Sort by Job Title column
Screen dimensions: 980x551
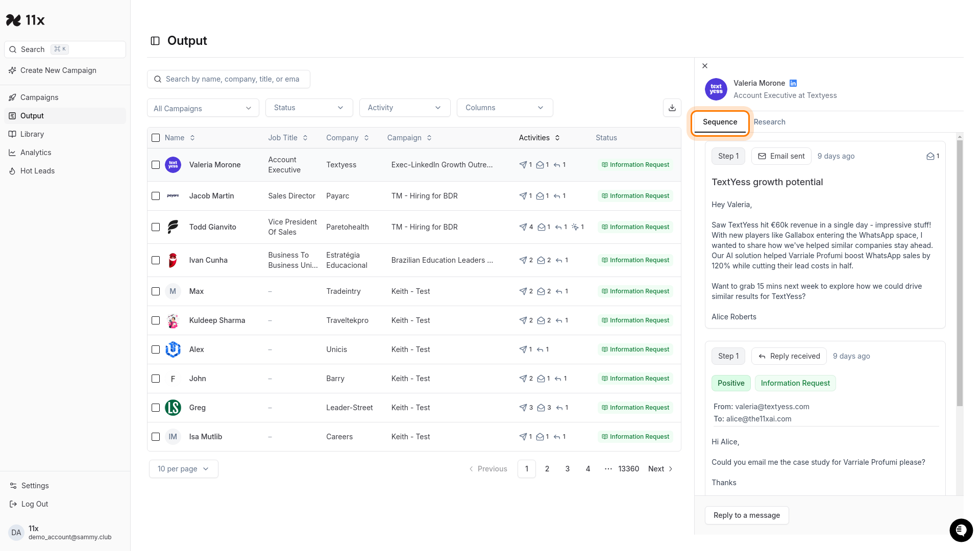[x=288, y=138]
